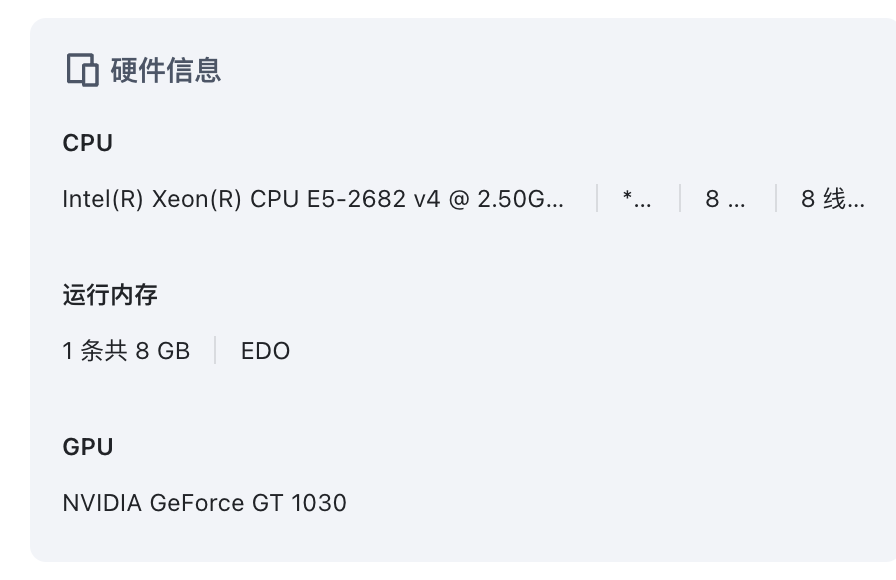This screenshot has height=580, width=896.
Task: Click the hardware info devices icon
Action: pos(82,70)
